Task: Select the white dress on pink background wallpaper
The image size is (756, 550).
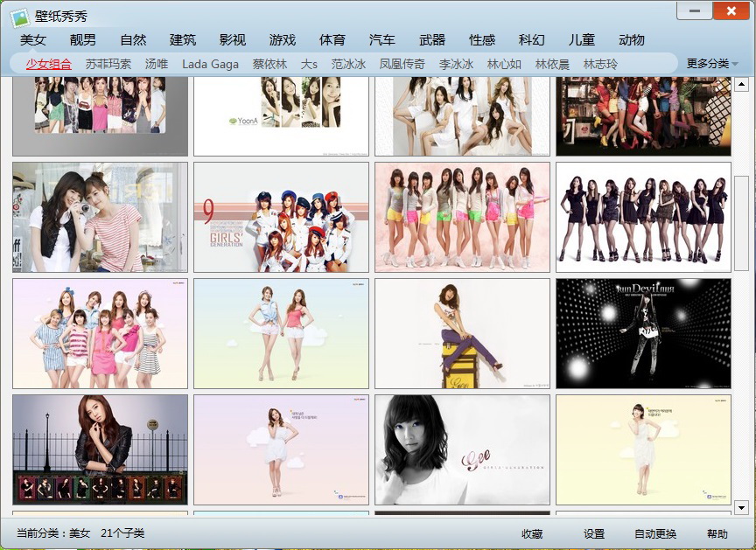Action: pos(281,449)
